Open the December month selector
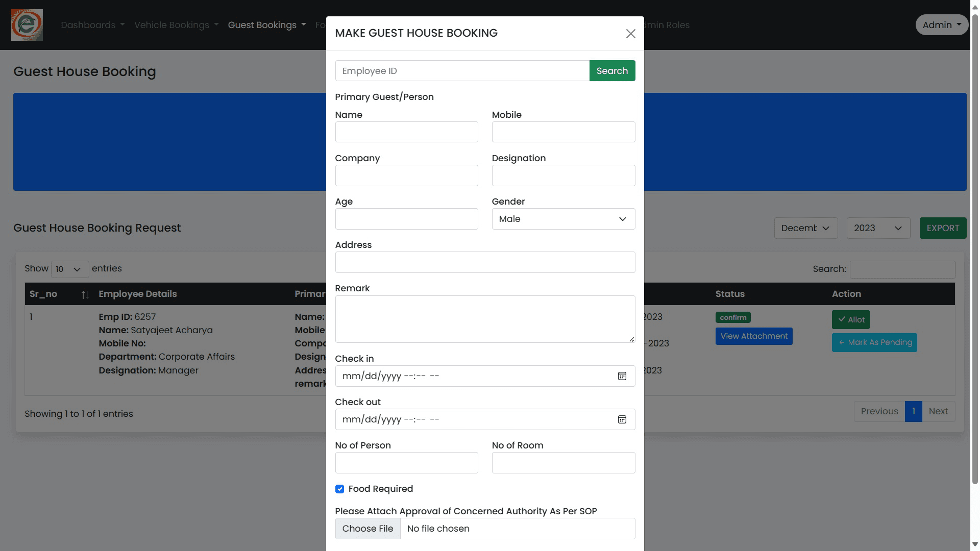The image size is (980, 551). tap(805, 228)
